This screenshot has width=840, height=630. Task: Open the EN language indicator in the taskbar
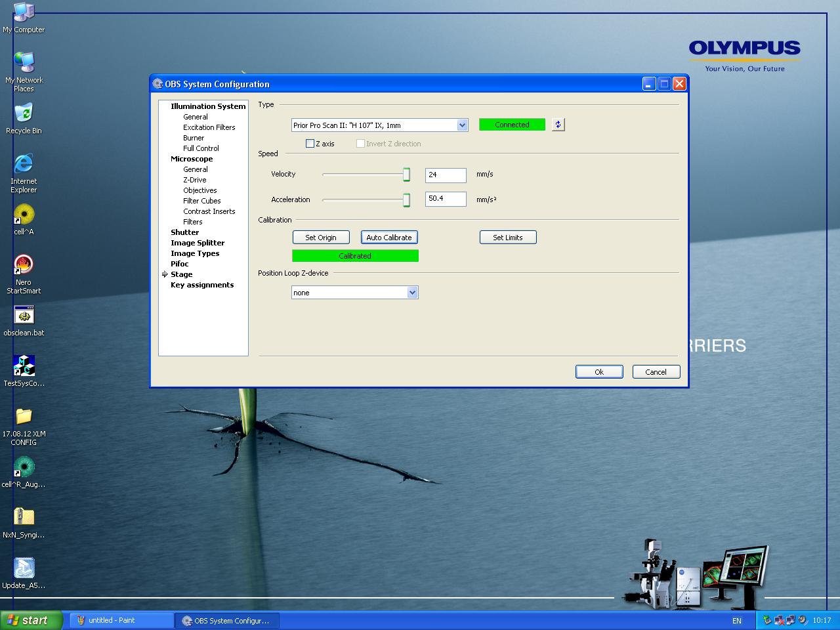tap(736, 620)
